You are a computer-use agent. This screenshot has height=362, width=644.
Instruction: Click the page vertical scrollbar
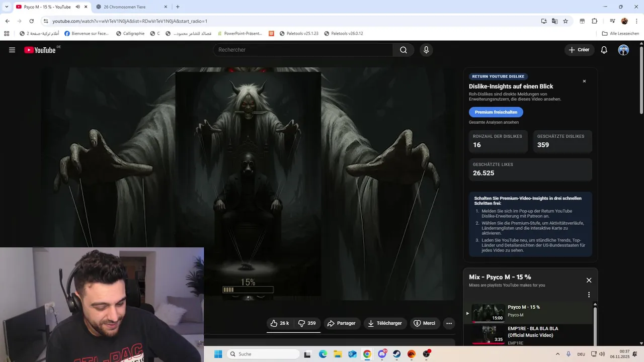coord(641,80)
